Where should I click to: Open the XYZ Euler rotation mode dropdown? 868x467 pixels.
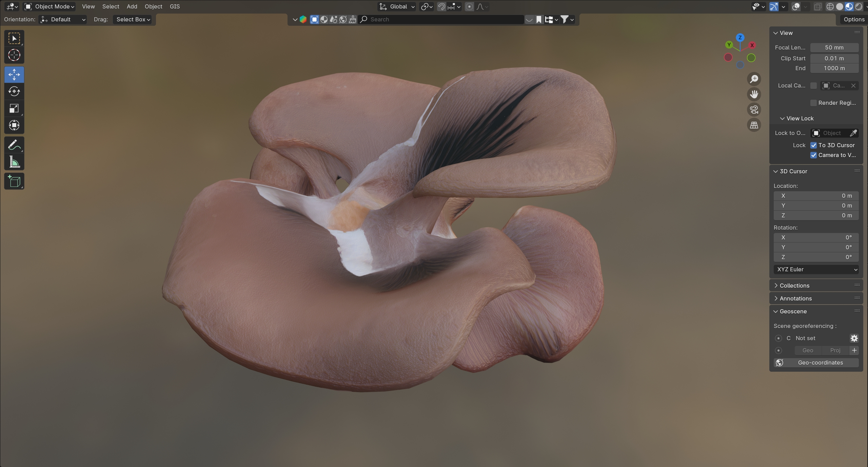816,269
